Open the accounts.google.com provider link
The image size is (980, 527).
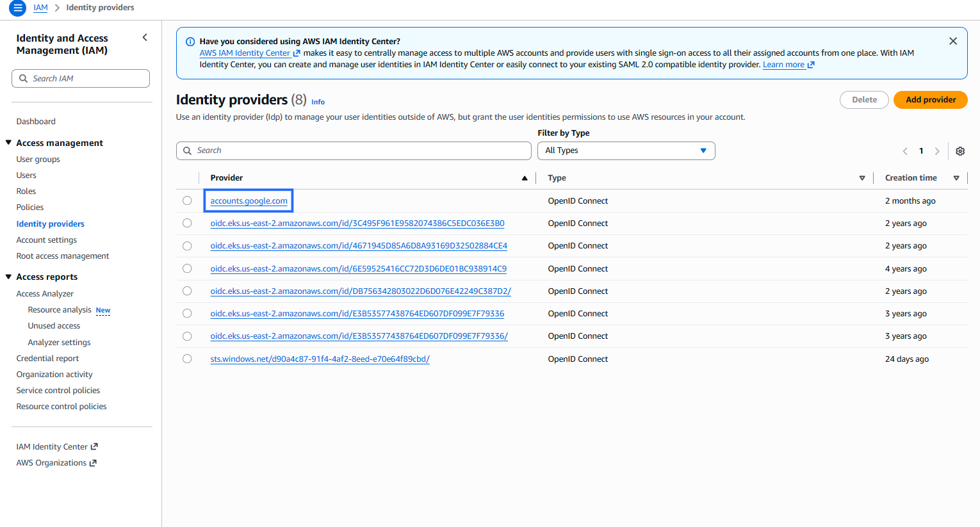click(249, 201)
